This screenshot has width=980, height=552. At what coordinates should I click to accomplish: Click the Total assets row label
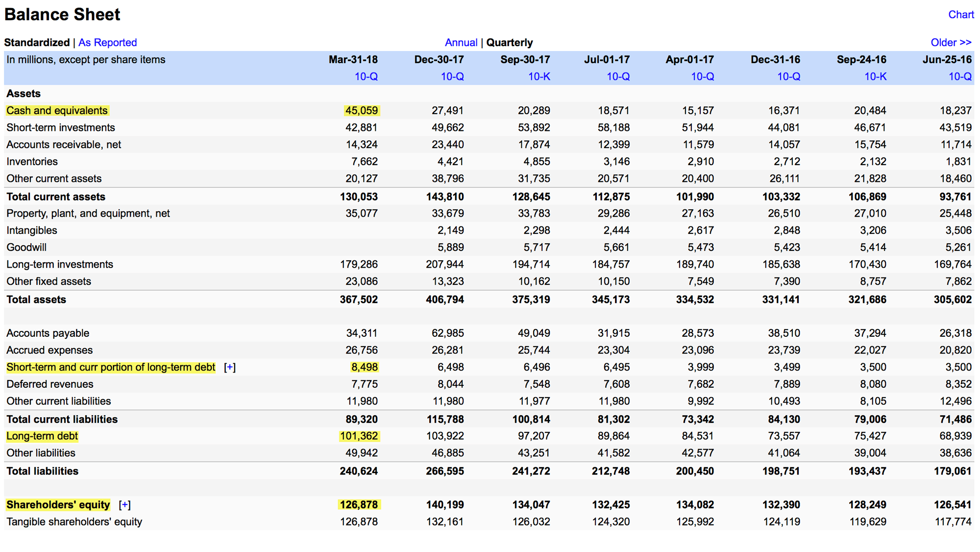tap(36, 300)
